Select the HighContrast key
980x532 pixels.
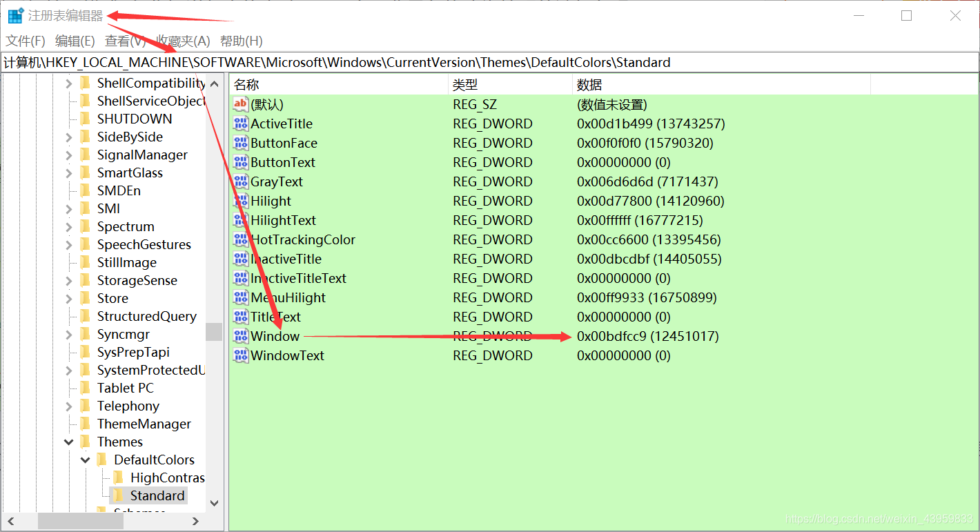[x=167, y=477]
